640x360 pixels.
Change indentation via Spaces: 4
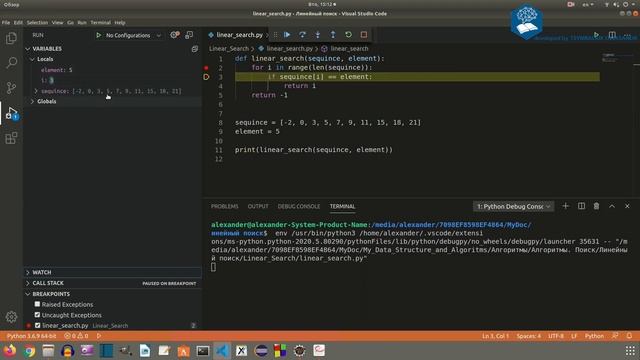pos(529,336)
